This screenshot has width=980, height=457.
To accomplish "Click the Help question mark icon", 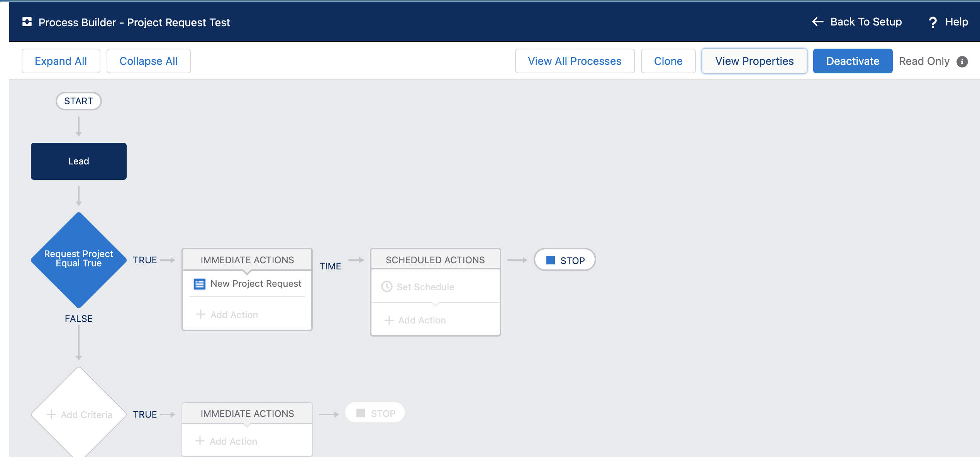I will click(933, 22).
